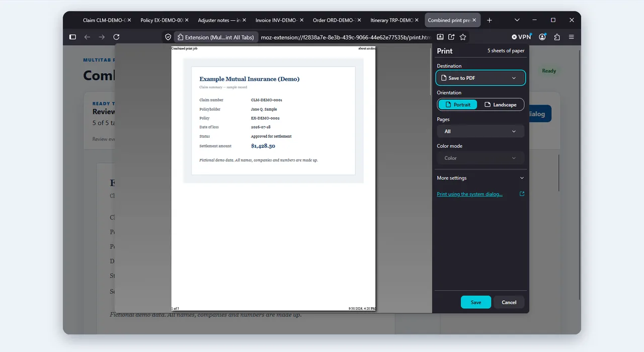Open the sidebar toggle icon in toolbar
The image size is (644, 352).
pos(72,37)
